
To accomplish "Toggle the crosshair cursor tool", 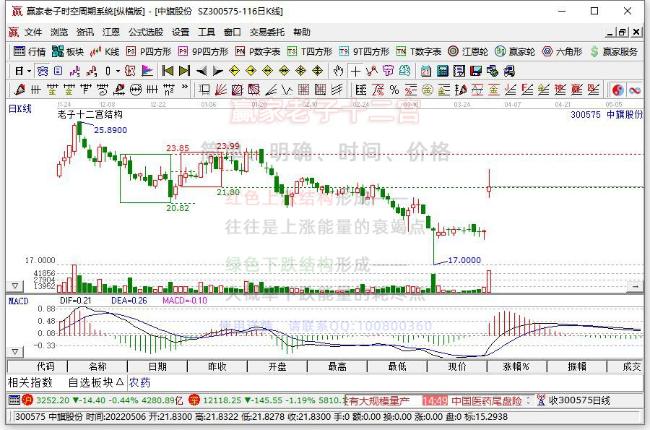I will click(x=355, y=71).
